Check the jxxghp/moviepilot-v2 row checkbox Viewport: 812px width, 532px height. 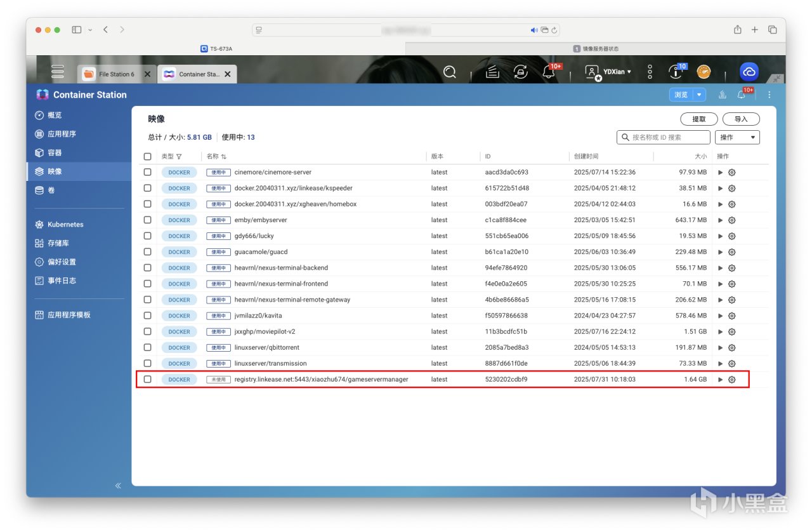pyautogui.click(x=148, y=331)
